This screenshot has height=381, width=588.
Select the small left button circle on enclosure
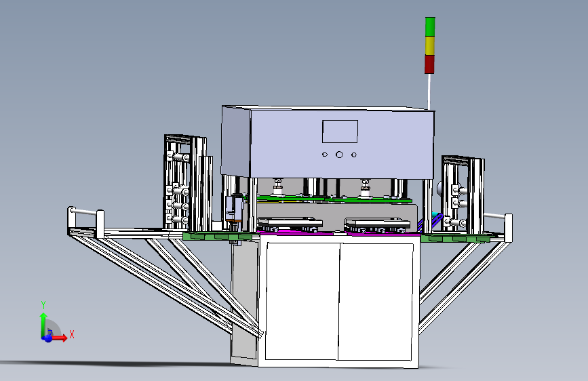pyautogui.click(x=325, y=154)
